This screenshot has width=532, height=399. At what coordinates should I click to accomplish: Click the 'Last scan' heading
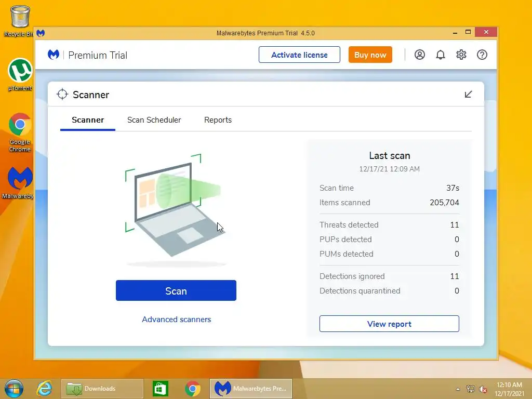(x=390, y=155)
